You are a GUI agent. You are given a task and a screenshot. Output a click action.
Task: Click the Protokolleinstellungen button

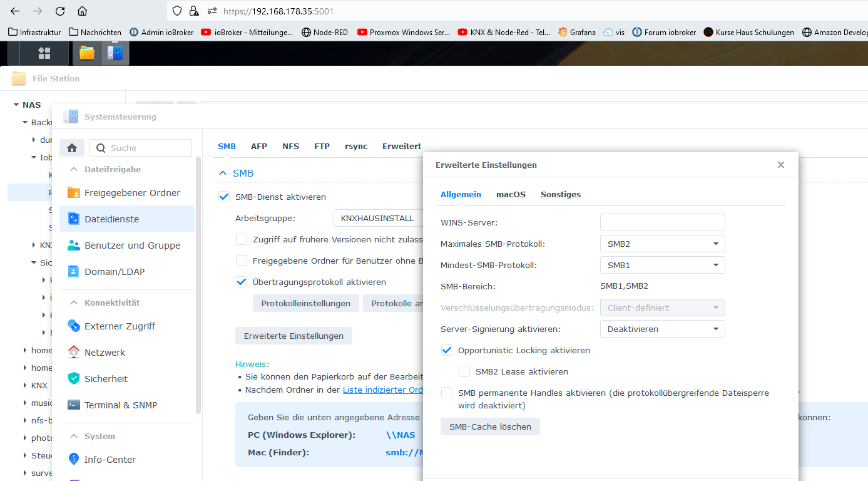click(x=306, y=303)
